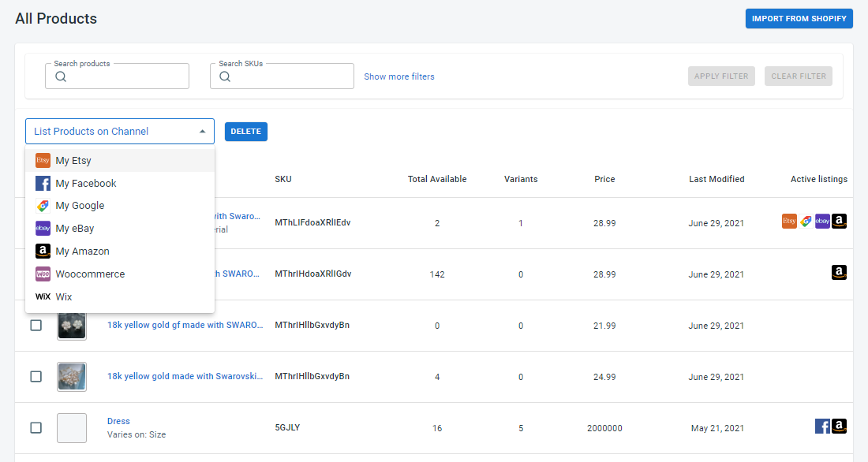
Task: Click Amazon listing icon for SKU MThLIFdoaXRlIEdv
Action: [839, 222]
